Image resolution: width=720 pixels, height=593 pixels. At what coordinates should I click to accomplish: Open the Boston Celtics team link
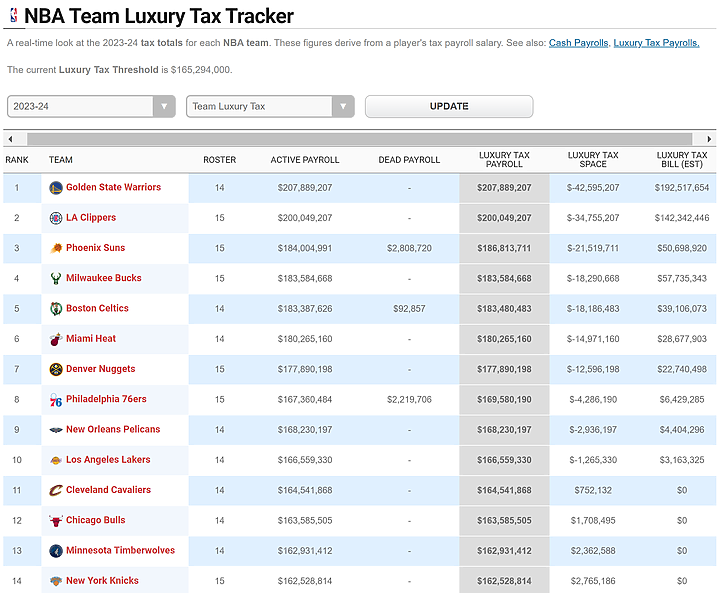(x=97, y=308)
